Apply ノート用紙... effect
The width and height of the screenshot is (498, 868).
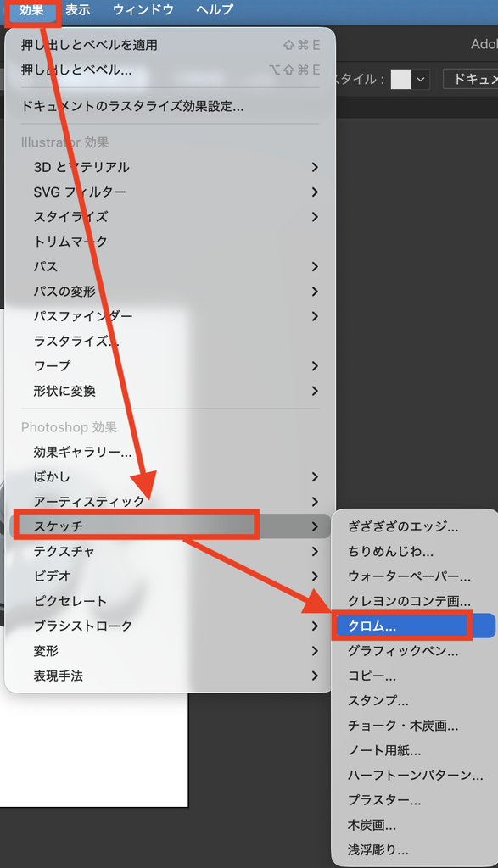(x=416, y=751)
